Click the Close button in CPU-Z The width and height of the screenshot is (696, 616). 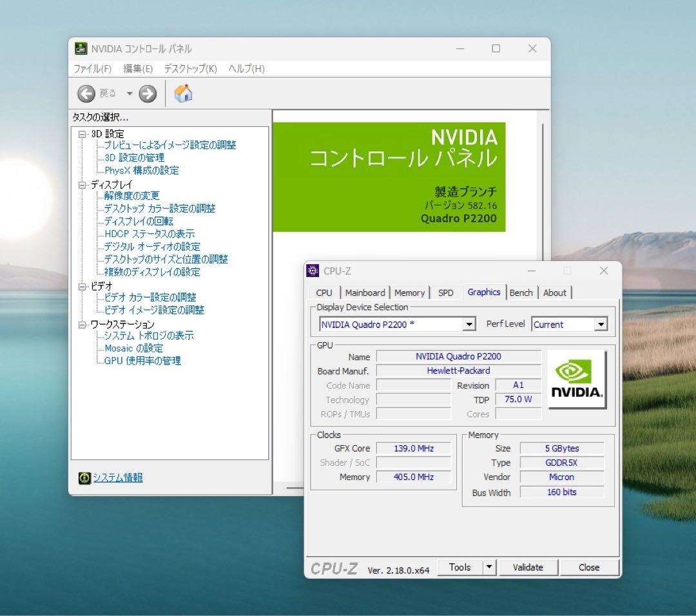click(589, 568)
